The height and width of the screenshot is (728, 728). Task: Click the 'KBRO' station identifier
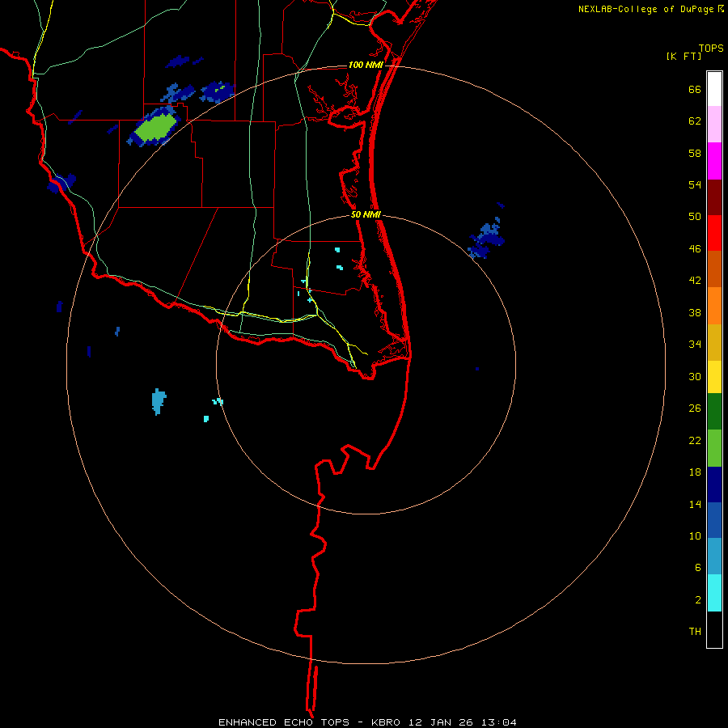point(387,722)
